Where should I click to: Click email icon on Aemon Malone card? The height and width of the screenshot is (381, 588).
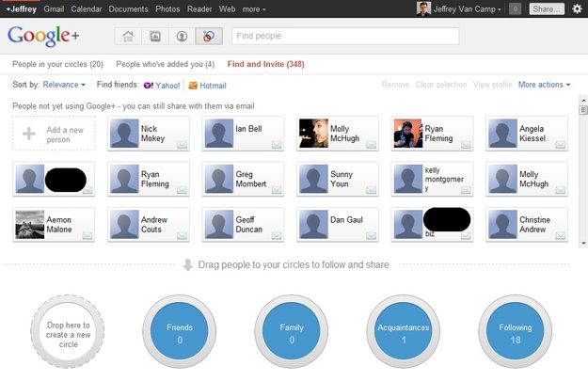[x=87, y=235]
